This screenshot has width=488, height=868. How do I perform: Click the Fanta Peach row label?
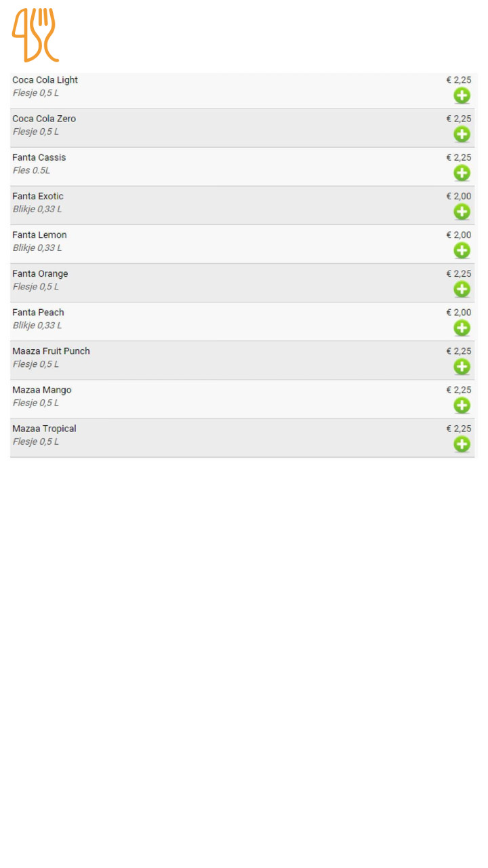(38, 313)
